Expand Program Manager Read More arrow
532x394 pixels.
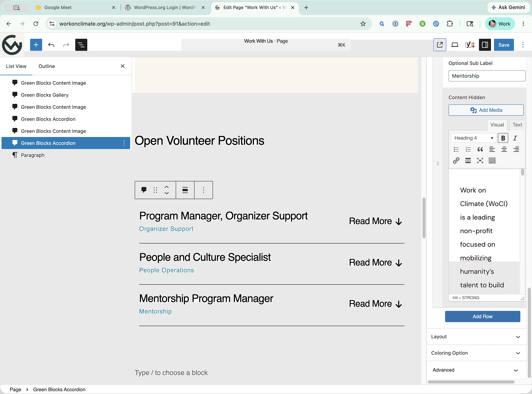pyautogui.click(x=375, y=221)
